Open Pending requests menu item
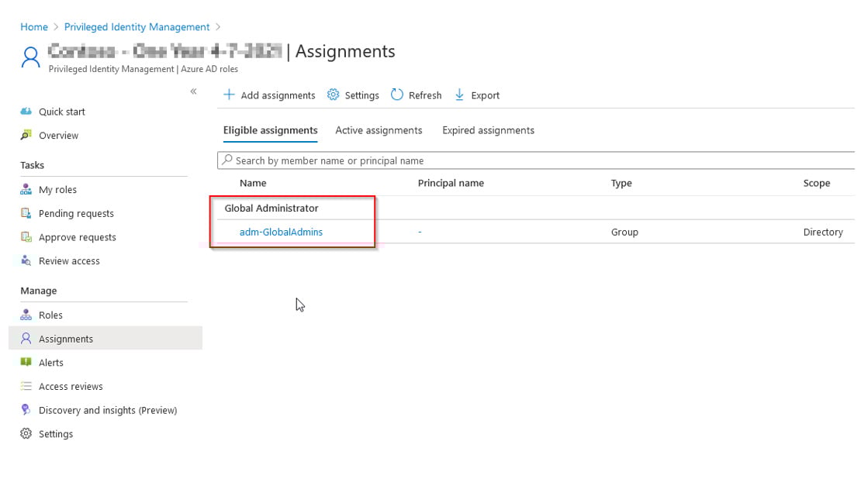This screenshot has width=868, height=479. (x=76, y=213)
